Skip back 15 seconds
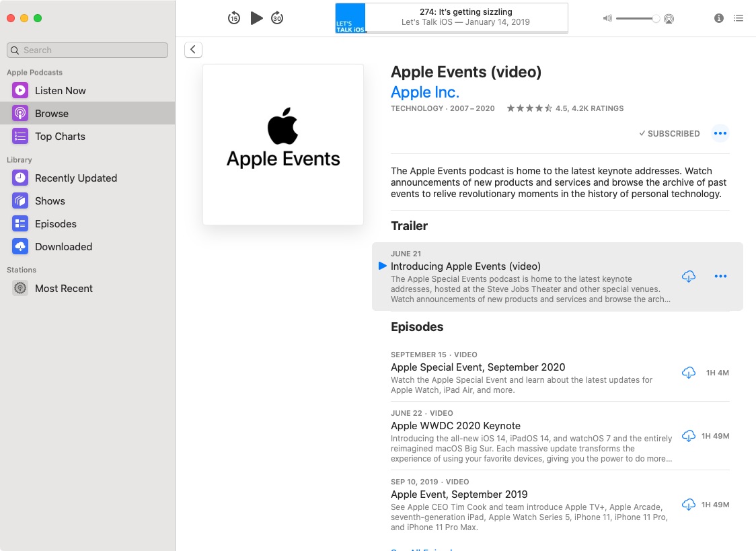Image resolution: width=756 pixels, height=551 pixels. pos(234,18)
